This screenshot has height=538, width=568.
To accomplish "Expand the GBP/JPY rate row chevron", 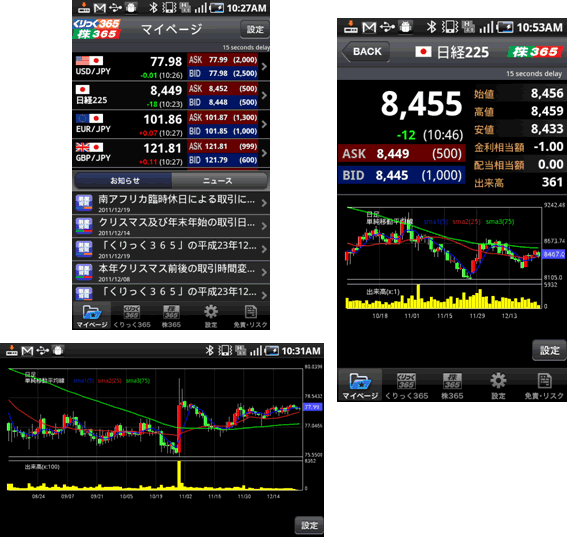I will [x=264, y=153].
